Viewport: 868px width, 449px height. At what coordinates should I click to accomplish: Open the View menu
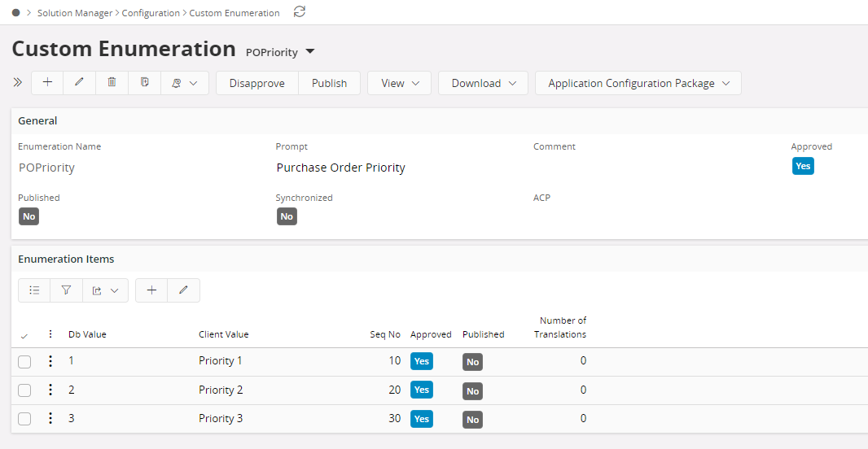click(x=398, y=83)
